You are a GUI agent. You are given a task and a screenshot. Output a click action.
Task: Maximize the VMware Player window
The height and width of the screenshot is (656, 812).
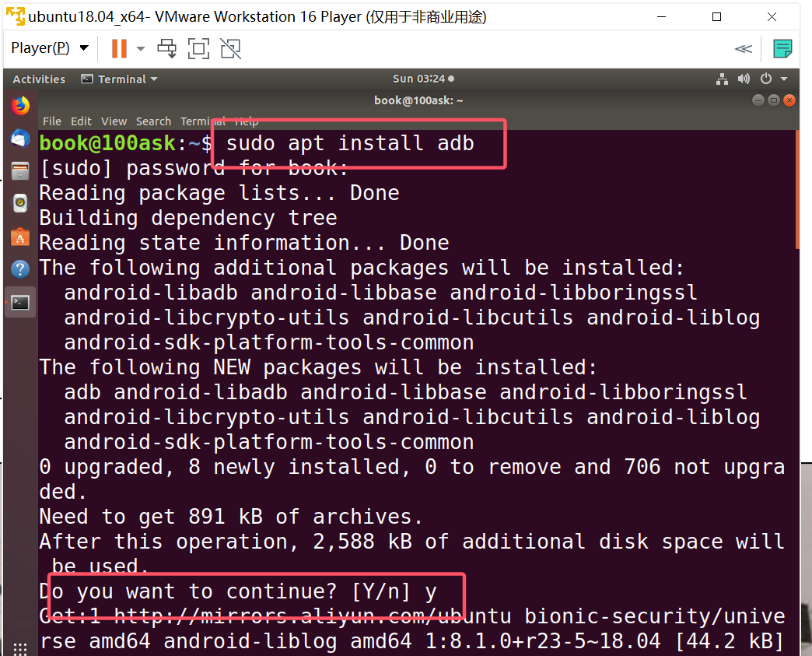(716, 16)
